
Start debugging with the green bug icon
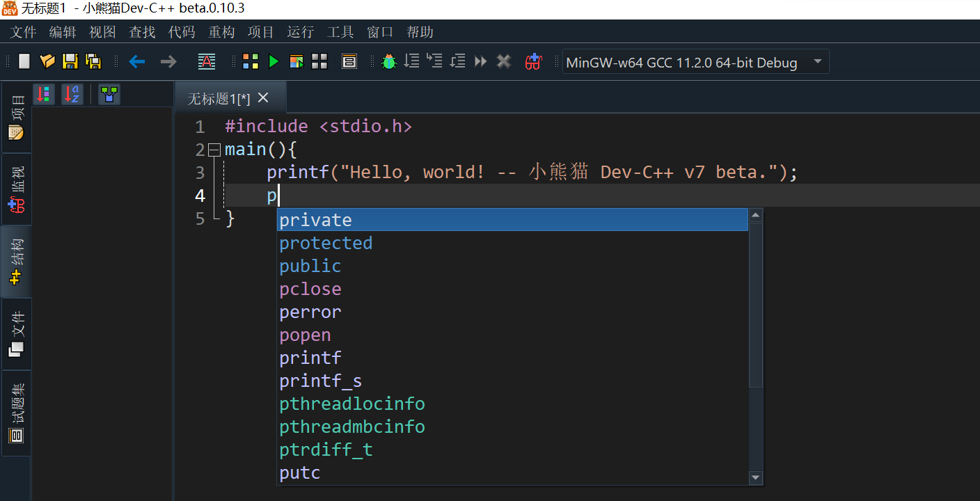pyautogui.click(x=389, y=62)
